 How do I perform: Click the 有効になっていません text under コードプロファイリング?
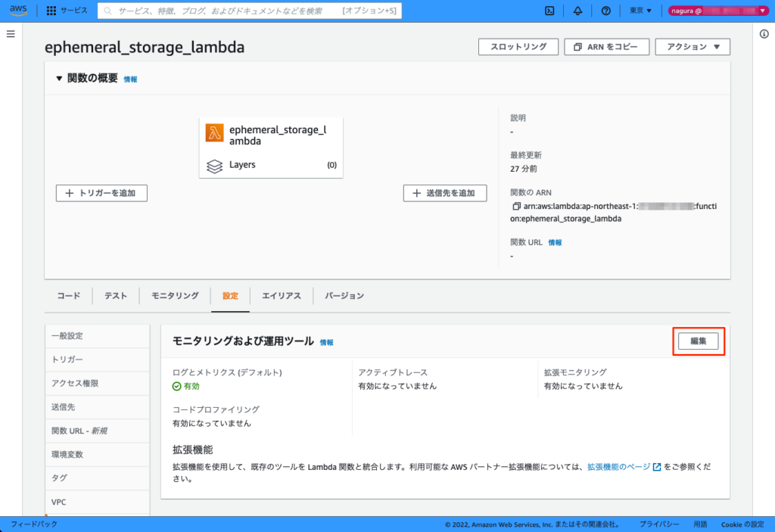212,424
